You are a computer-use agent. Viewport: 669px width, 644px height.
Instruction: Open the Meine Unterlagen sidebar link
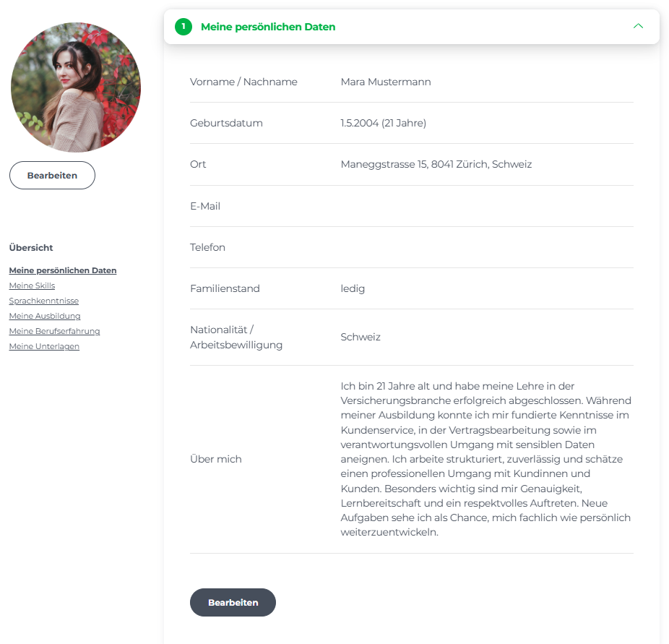pos(44,346)
